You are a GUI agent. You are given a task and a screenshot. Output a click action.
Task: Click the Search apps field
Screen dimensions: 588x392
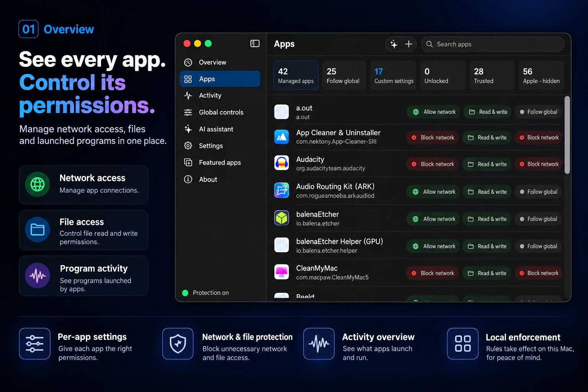493,44
